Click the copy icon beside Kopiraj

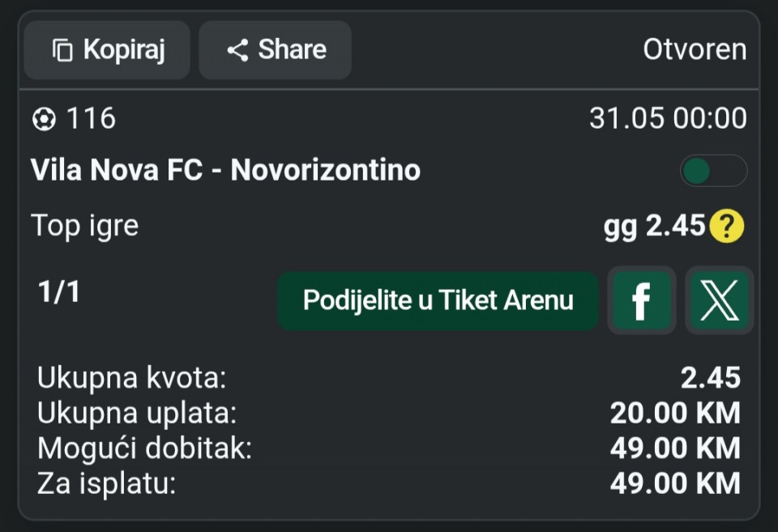coord(62,50)
